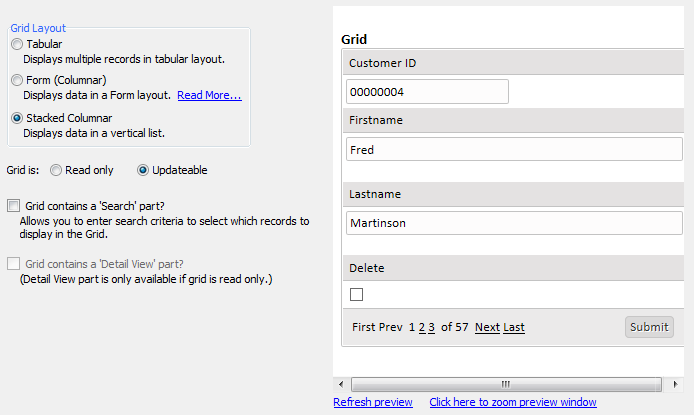694x415 pixels.
Task: Set grid to Updateable
Action: pos(143,170)
